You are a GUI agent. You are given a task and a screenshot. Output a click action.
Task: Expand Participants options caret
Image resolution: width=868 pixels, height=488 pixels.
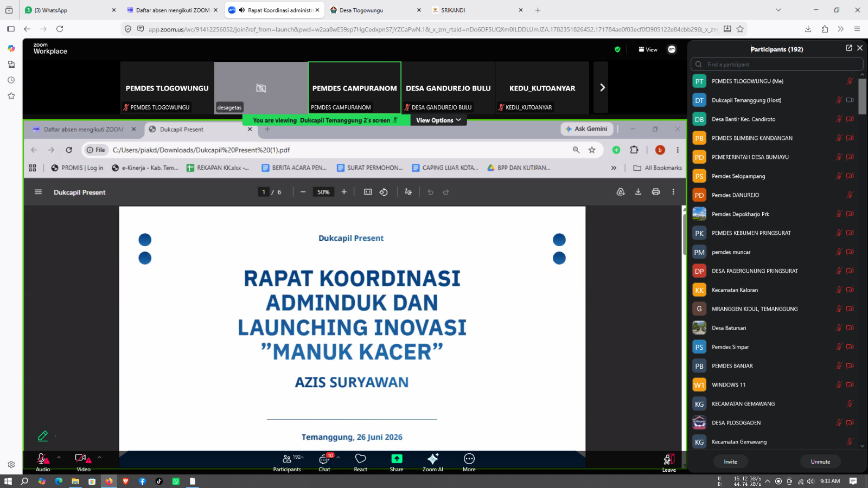[302, 458]
